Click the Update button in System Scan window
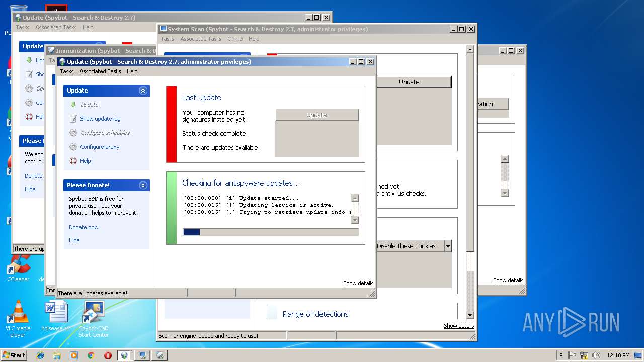 click(414, 82)
